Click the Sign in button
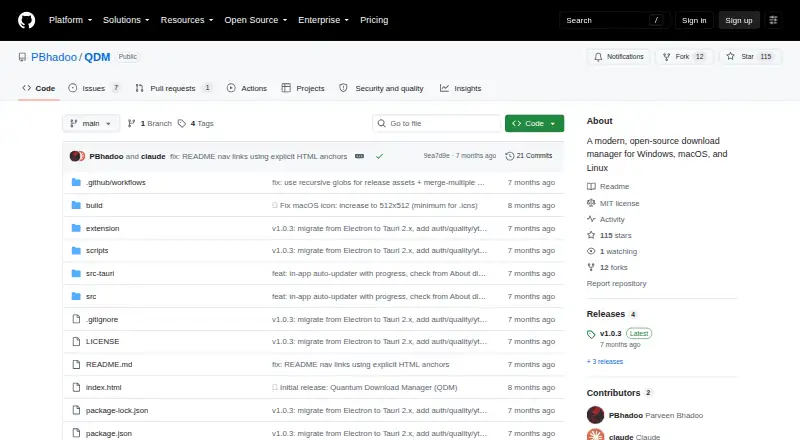800x440 pixels. coord(694,20)
